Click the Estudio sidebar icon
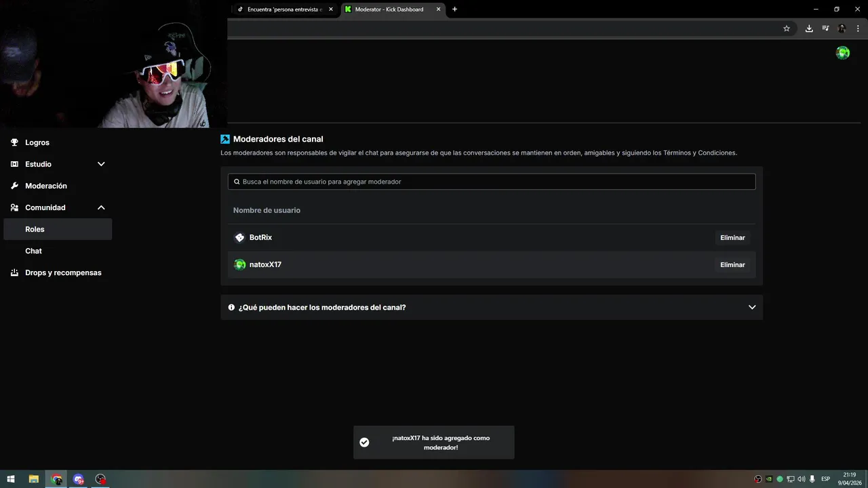This screenshot has height=488, width=868. tap(14, 164)
